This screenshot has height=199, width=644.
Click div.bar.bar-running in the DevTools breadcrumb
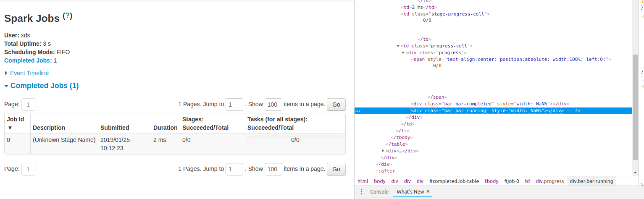click(x=591, y=181)
